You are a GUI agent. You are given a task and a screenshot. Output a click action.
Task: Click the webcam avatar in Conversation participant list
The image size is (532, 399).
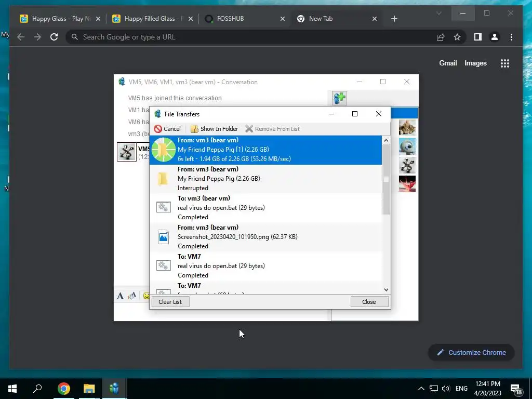407,147
